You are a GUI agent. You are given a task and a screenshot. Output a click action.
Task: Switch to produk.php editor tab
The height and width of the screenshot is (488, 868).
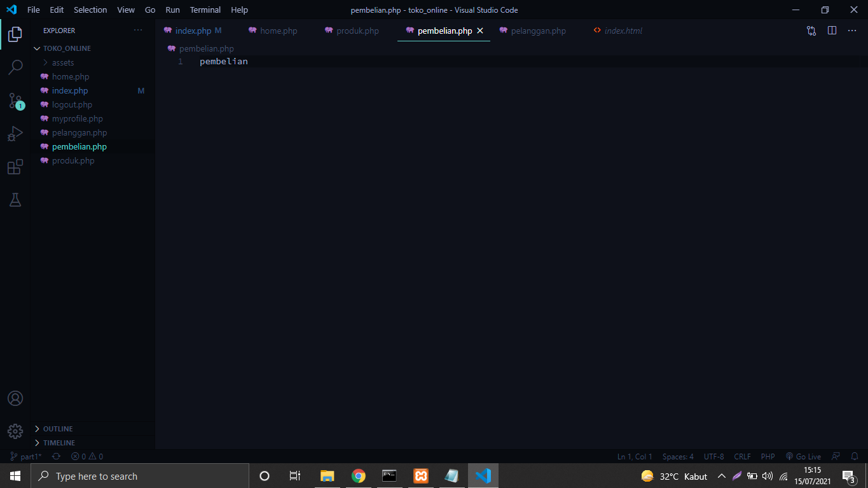[x=357, y=31]
